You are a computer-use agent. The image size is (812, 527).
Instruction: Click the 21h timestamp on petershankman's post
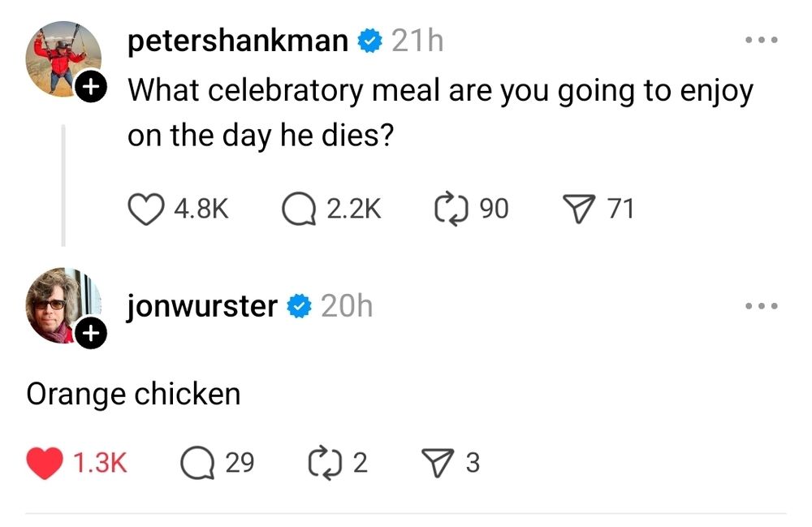(417, 41)
